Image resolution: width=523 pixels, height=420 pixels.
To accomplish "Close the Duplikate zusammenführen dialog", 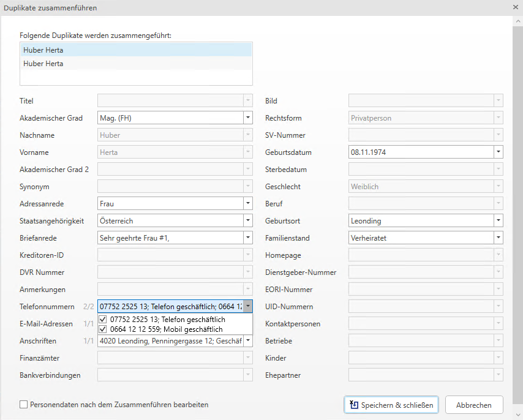I will (516, 7).
